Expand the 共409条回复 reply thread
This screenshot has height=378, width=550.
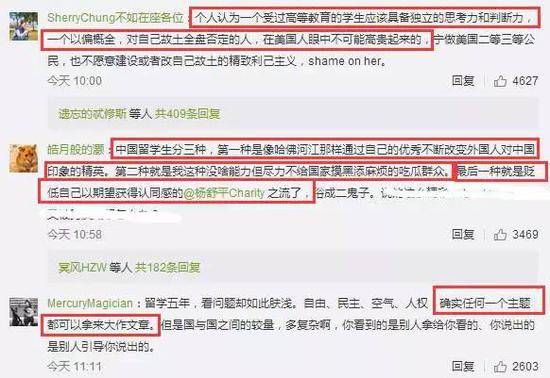(x=188, y=114)
